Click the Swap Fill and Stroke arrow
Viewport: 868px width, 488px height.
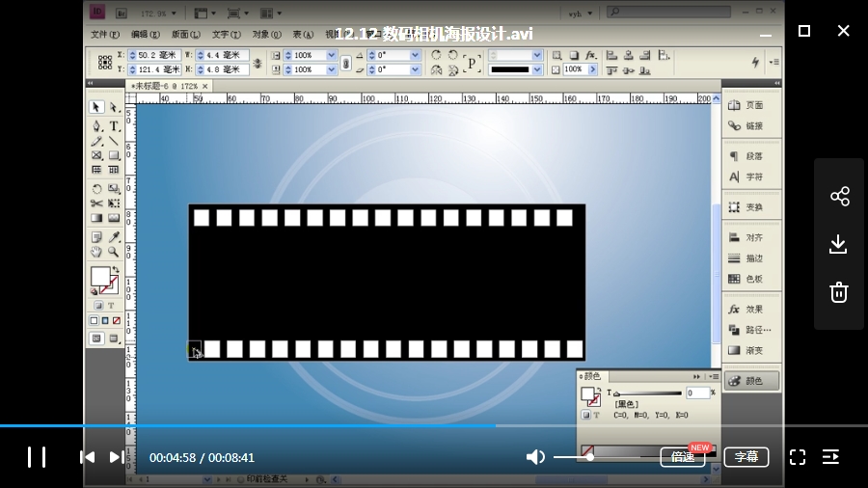coord(116,269)
